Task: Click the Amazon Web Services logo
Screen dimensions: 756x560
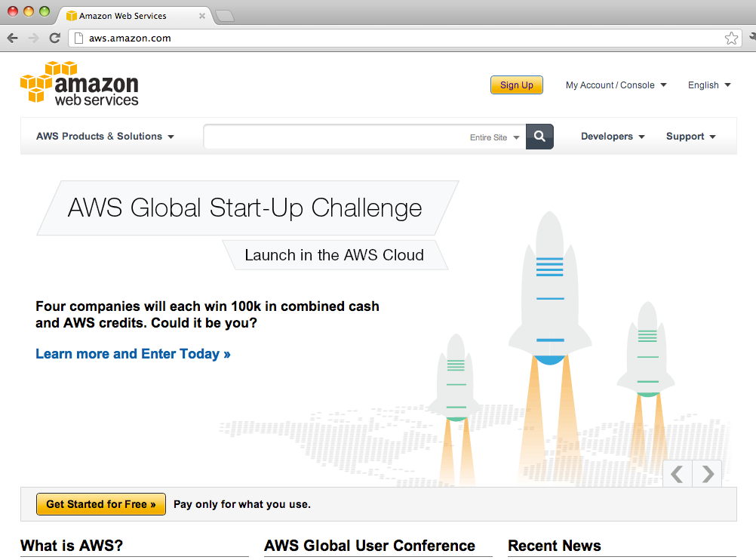Action: pyautogui.click(x=79, y=83)
